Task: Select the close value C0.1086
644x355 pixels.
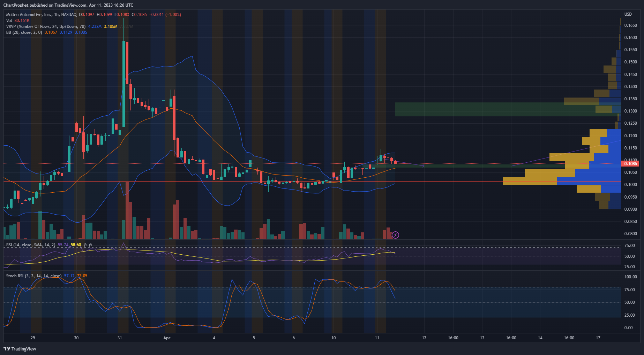Action: click(x=139, y=15)
